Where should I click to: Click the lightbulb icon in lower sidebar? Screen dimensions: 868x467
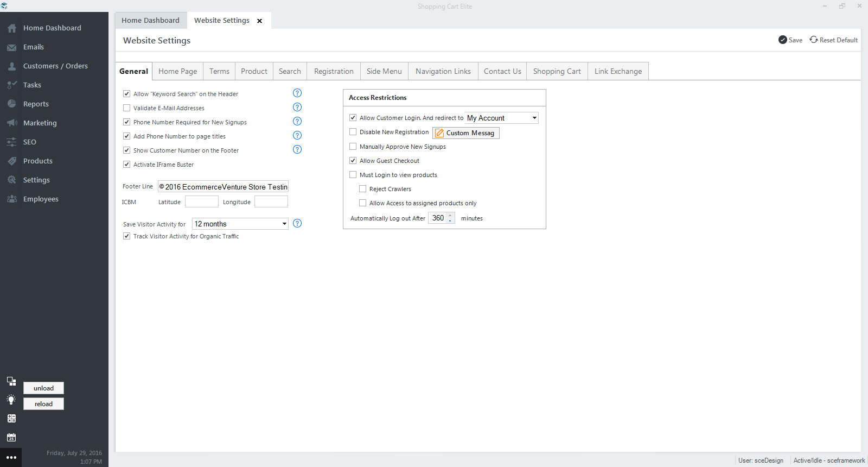(x=11, y=400)
